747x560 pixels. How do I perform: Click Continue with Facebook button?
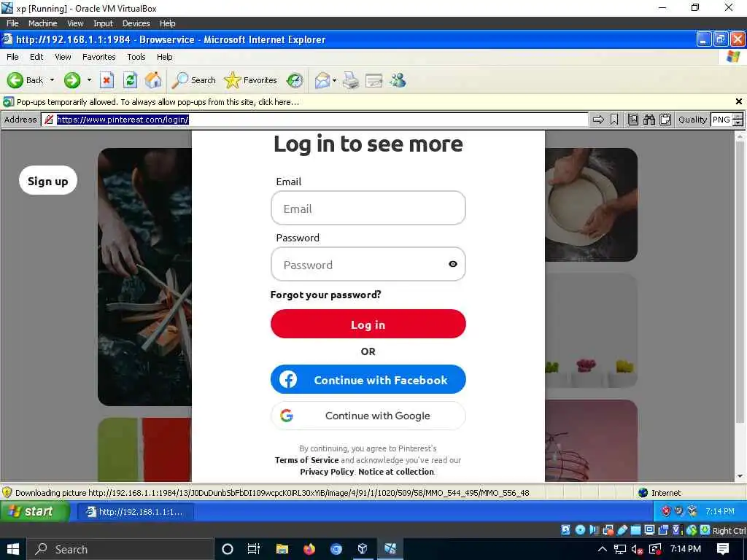368,379
